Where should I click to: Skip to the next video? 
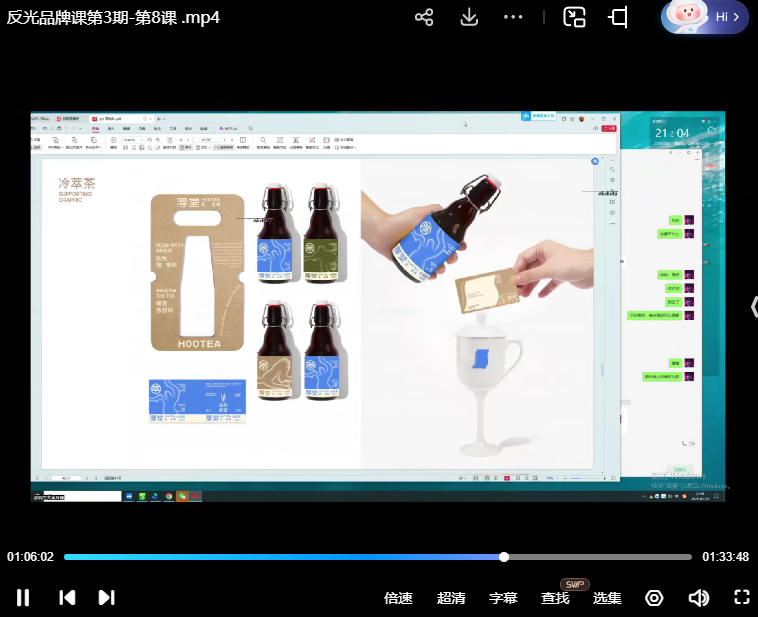pos(106,598)
